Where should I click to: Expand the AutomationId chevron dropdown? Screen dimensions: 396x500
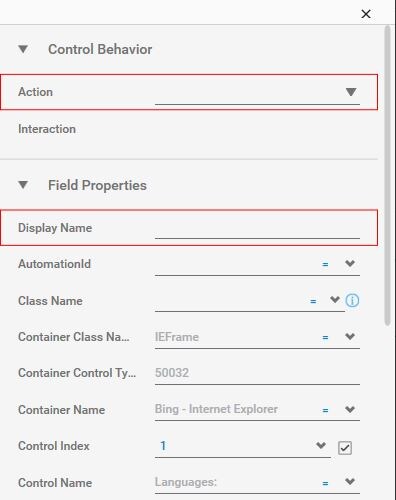coord(350,264)
